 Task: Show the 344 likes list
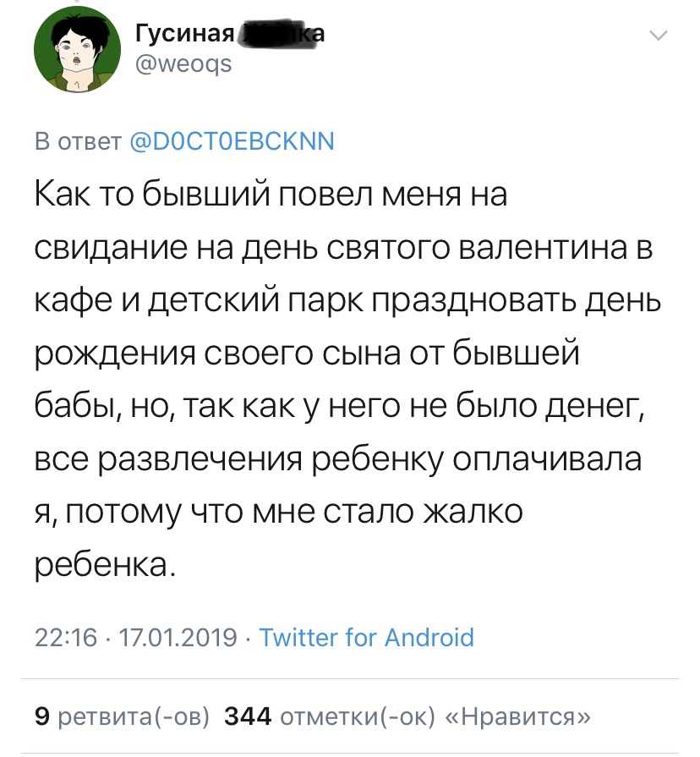tap(407, 716)
